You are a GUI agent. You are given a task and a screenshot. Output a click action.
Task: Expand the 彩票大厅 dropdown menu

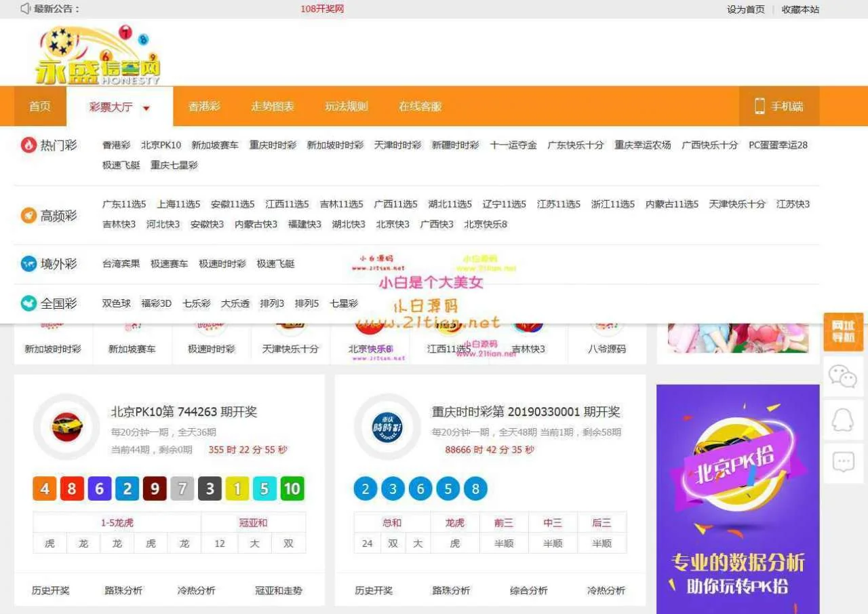coord(119,107)
